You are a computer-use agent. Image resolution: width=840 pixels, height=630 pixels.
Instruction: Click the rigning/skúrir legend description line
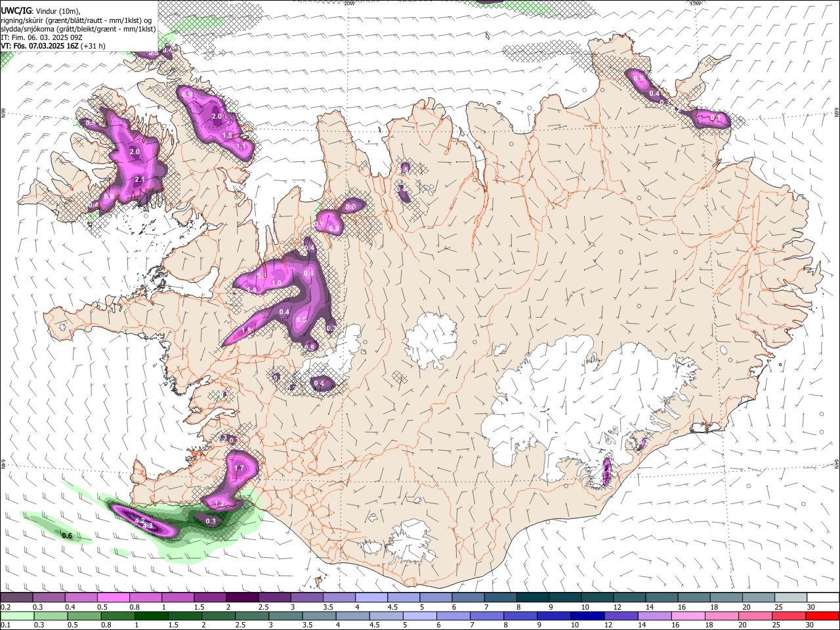[76, 20]
